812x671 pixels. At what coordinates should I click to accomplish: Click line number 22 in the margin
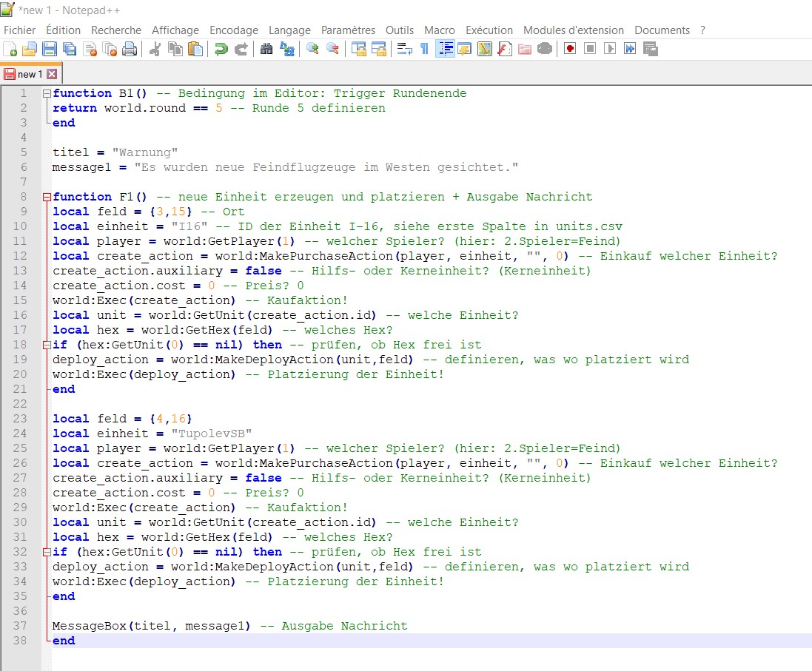coord(20,404)
